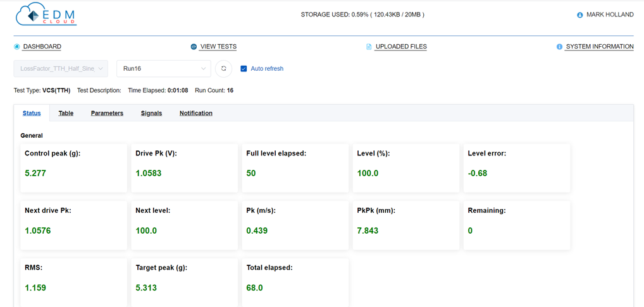The image size is (644, 307).
Task: Switch to the Table tab
Action: [66, 113]
